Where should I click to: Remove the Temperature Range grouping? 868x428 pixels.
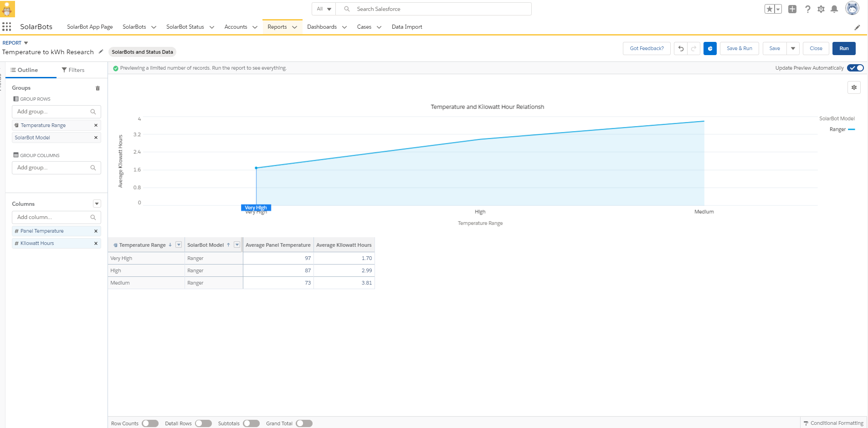click(96, 125)
